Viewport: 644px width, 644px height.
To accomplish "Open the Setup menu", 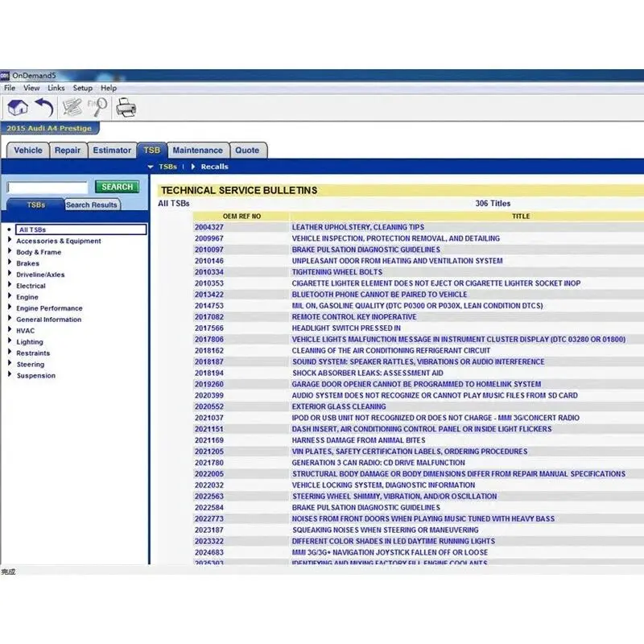I will tap(81, 88).
